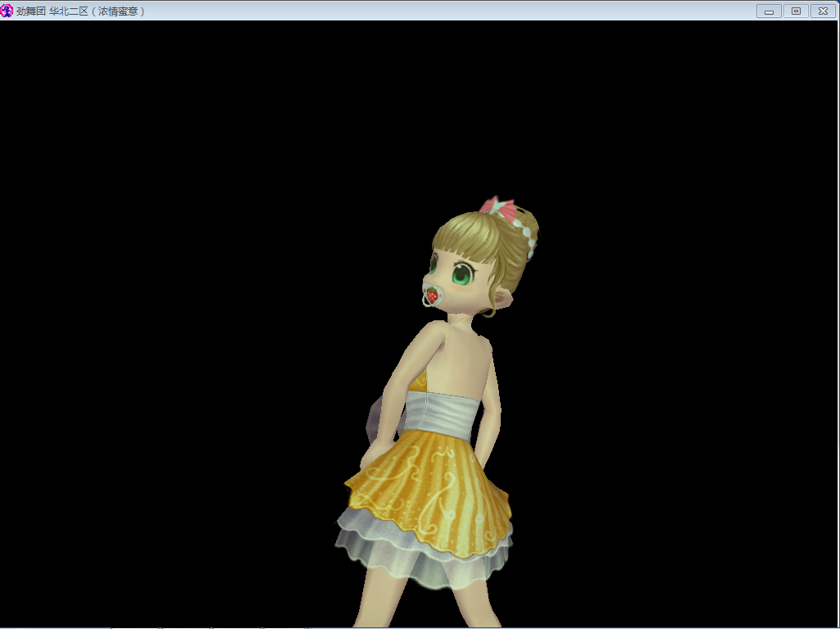Click the 劲舞团 华北二区 window title text
The width and height of the screenshot is (840, 629).
80,11
